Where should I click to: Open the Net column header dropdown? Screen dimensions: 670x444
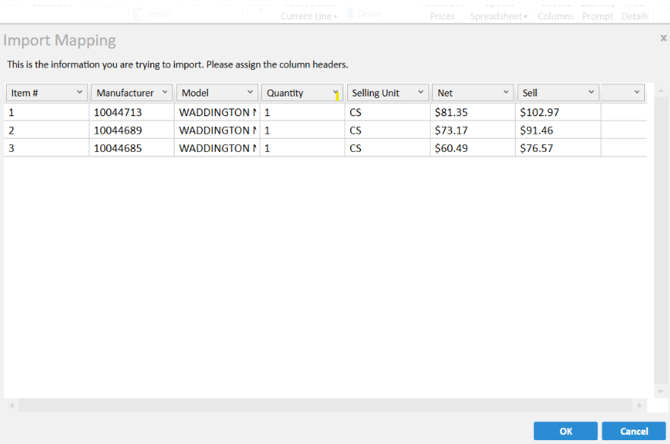473,93
